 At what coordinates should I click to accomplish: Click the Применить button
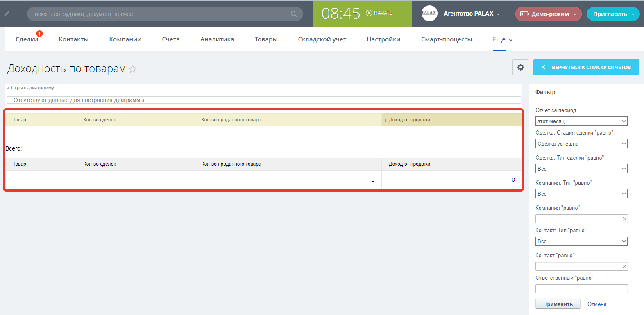(558, 304)
